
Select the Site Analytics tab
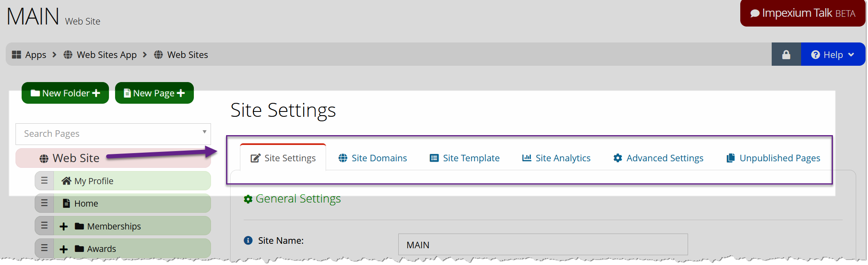click(556, 158)
